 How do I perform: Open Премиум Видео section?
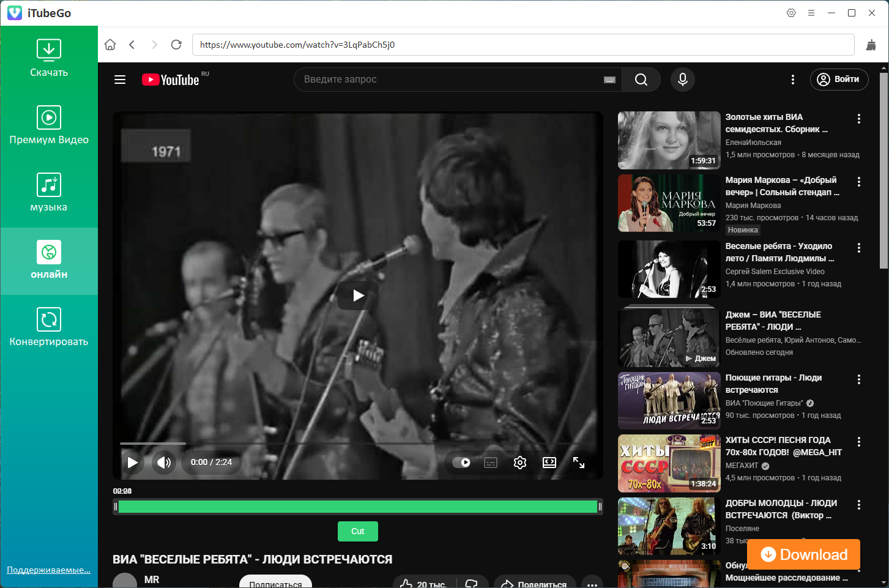pos(49,127)
